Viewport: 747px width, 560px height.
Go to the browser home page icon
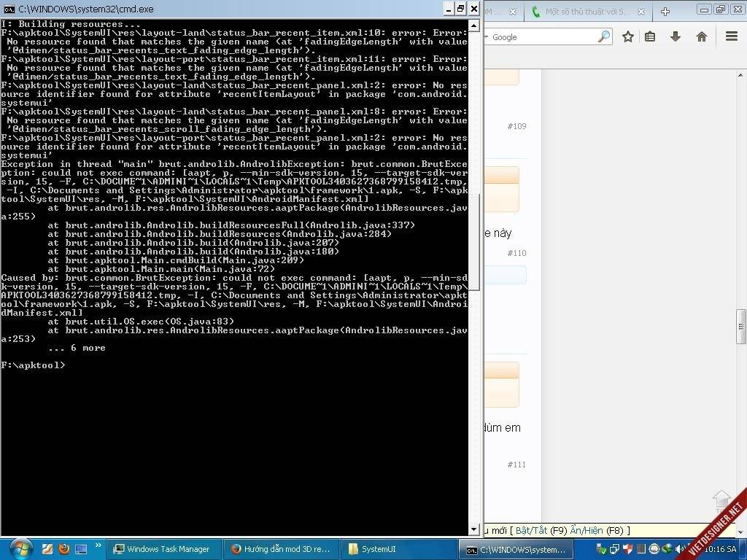pos(702,36)
